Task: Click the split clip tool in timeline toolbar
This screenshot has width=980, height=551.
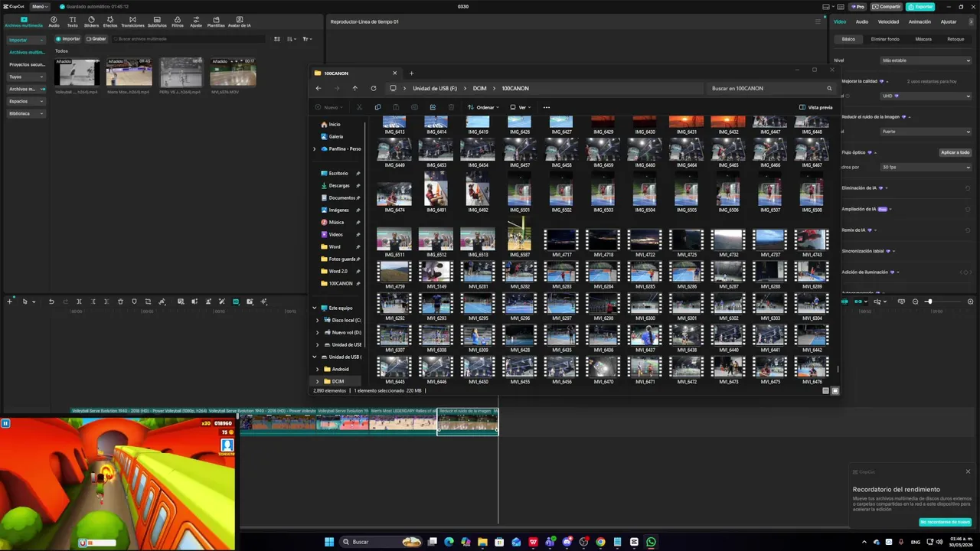Action: (x=79, y=302)
